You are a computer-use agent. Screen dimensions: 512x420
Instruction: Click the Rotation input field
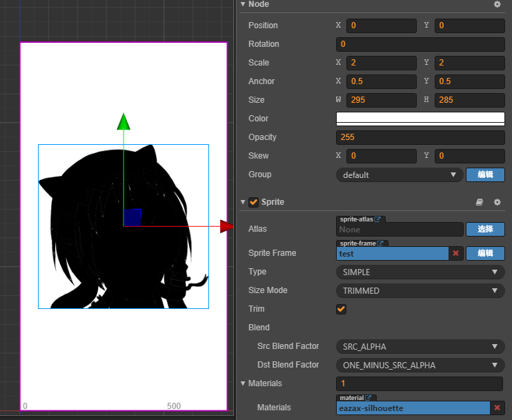tap(420, 44)
